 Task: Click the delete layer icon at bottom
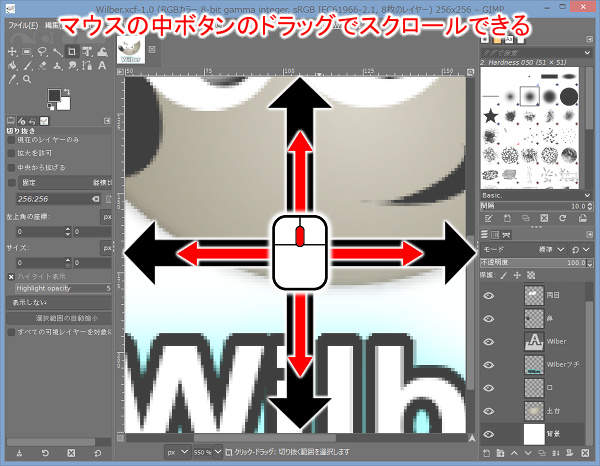[585, 453]
